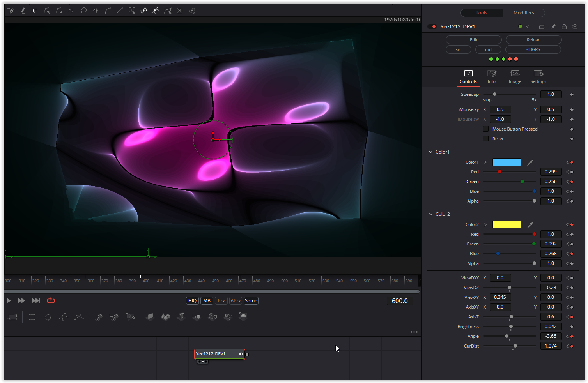Toggle MB motion blur mode
The height and width of the screenshot is (383, 588).
[x=207, y=301]
